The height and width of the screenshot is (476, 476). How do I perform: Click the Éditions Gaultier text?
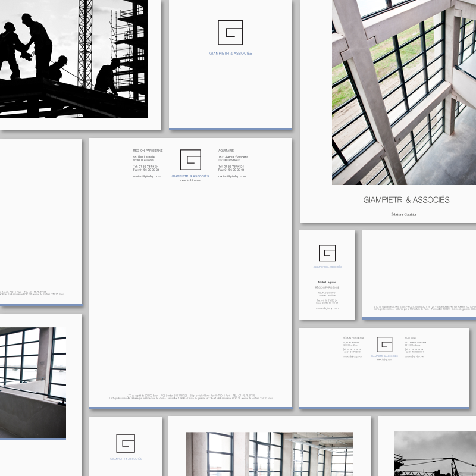tap(404, 215)
